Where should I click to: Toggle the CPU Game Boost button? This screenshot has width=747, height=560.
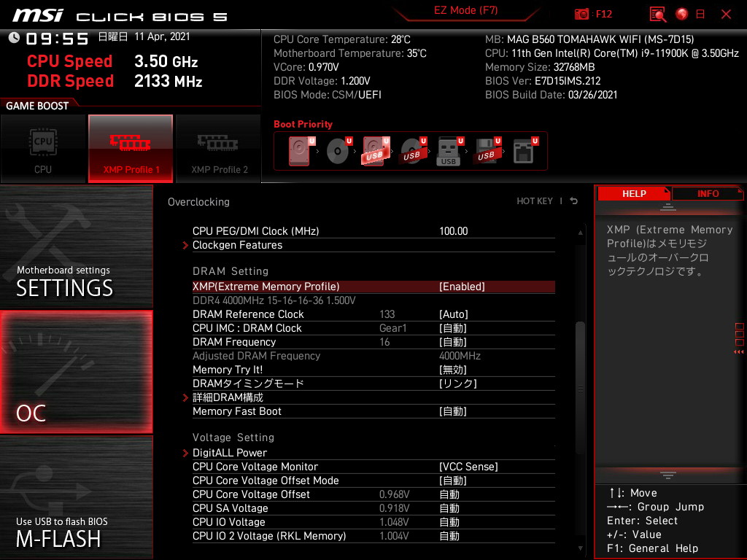click(43, 149)
